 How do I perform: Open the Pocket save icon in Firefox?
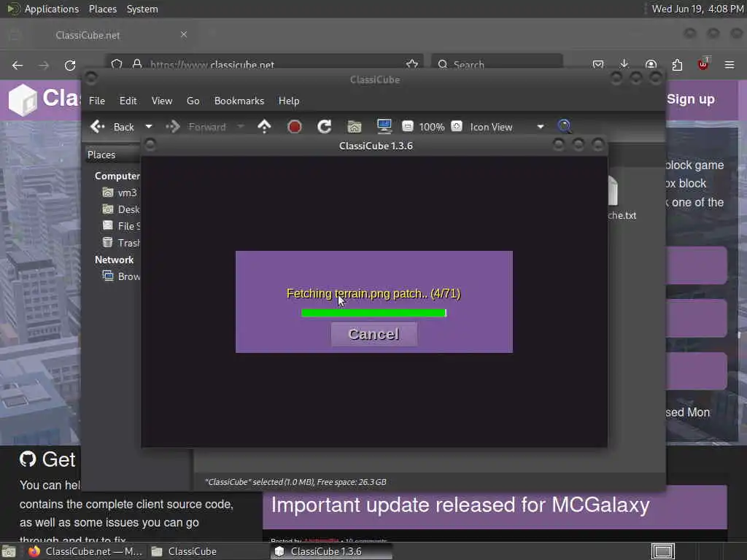[598, 65]
